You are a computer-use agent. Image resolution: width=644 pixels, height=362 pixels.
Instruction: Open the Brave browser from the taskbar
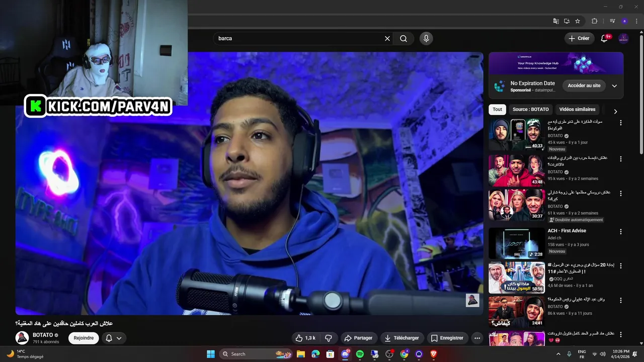434,354
